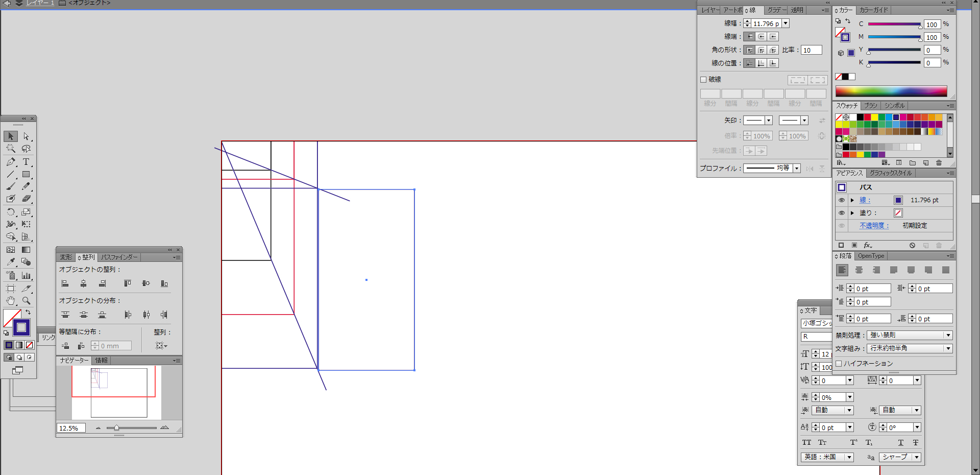Click the 線 link in Appearance panel
Screen dimensions: 980x475
pyautogui.click(x=865, y=200)
